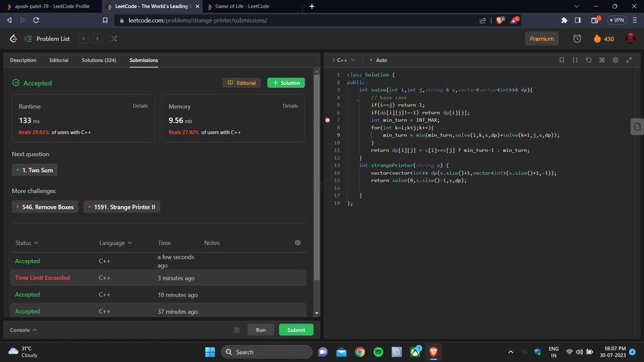644x362 pixels.
Task: Open the C++ language dropdown in the editor
Action: [344, 60]
